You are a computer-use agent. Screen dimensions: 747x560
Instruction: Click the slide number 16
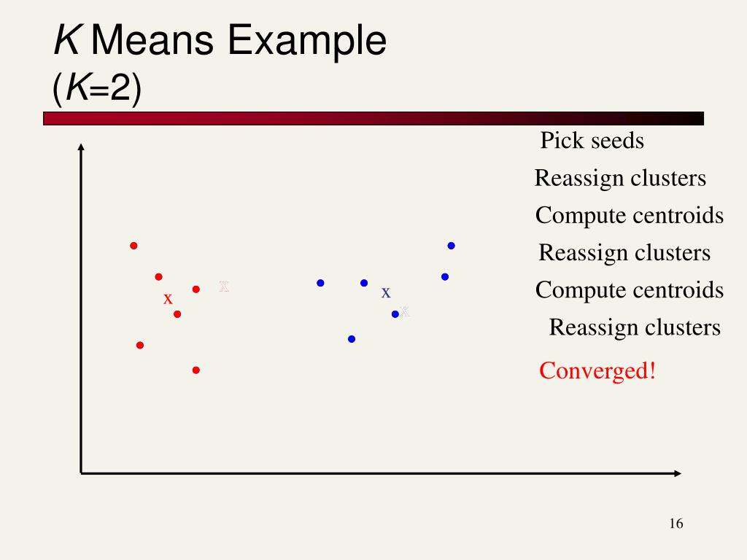pos(676,524)
